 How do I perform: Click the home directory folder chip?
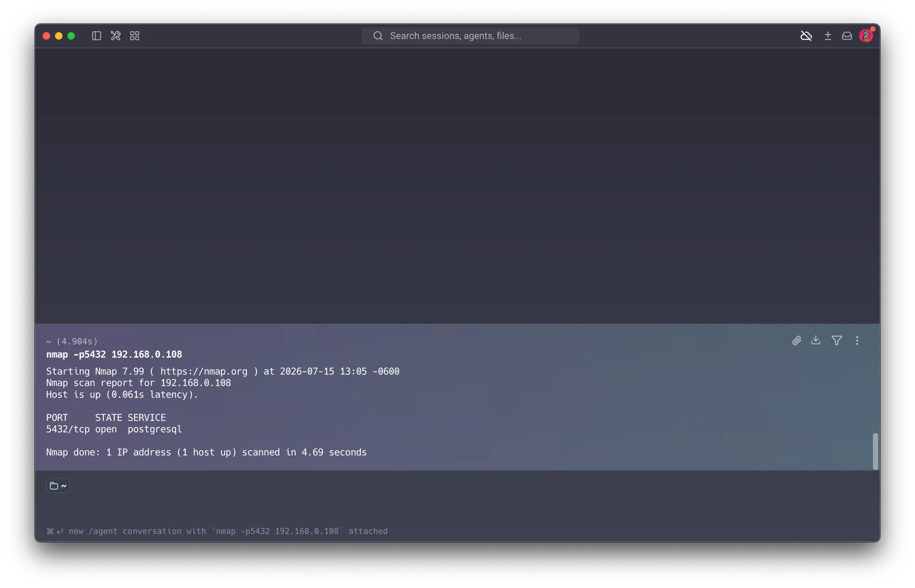click(x=58, y=486)
